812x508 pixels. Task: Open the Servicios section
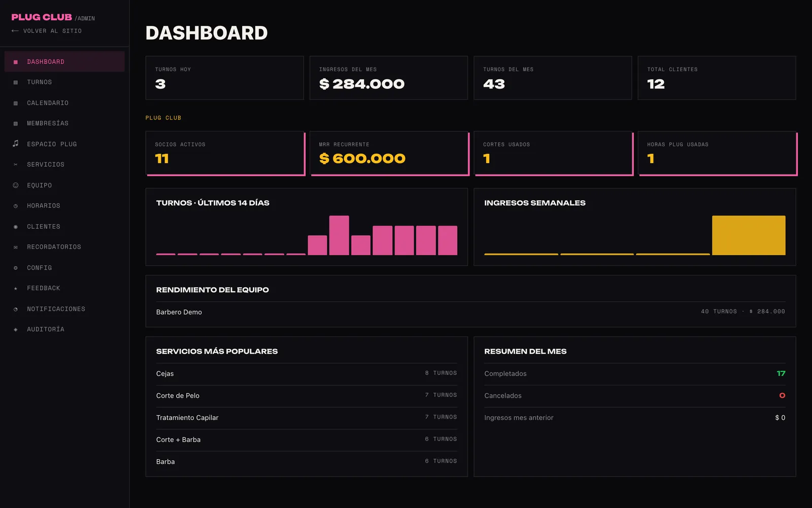64,165
